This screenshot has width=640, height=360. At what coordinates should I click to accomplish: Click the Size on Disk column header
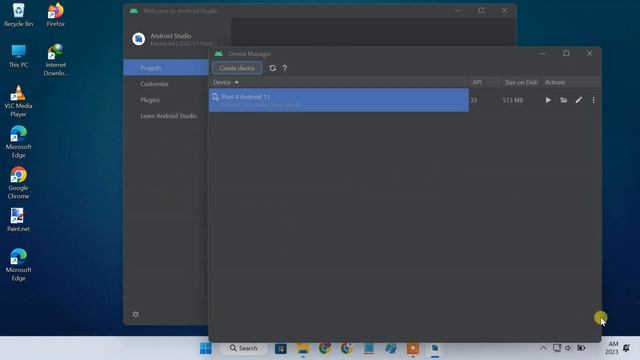click(x=521, y=82)
